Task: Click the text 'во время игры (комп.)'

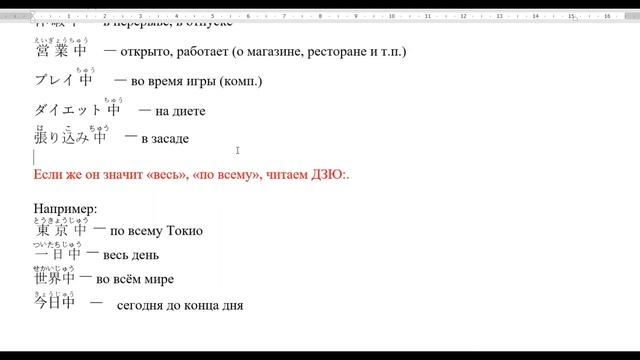Action: click(x=196, y=81)
